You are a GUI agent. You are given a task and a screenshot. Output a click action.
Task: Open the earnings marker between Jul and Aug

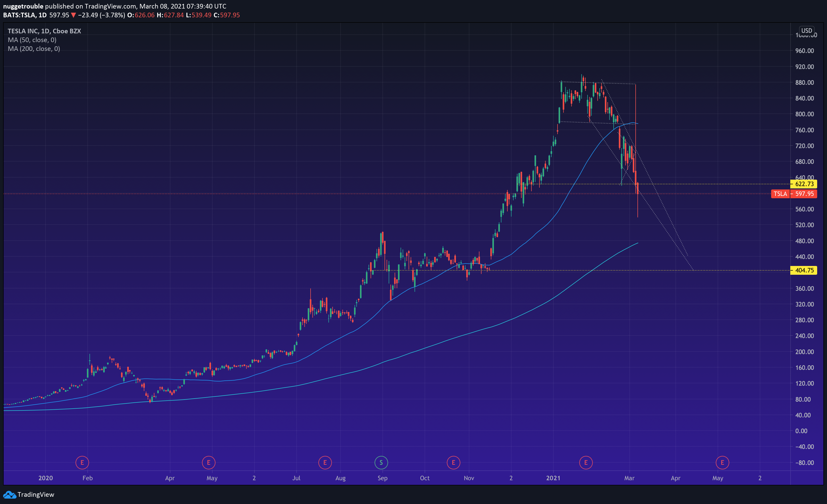click(x=325, y=462)
